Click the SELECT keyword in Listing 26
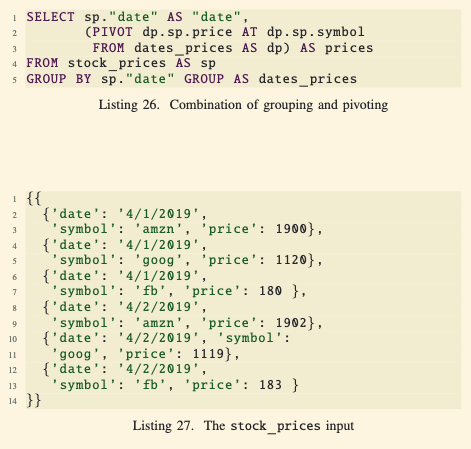This screenshot has height=449, width=471. coord(50,17)
